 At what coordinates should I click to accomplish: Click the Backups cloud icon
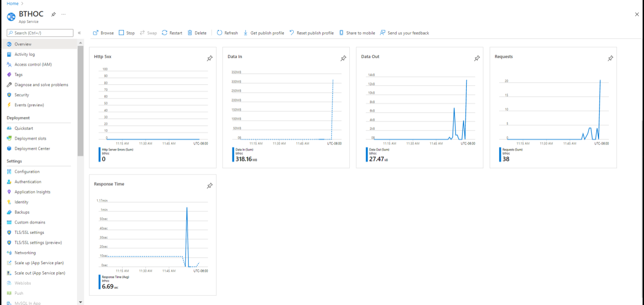[x=9, y=212]
